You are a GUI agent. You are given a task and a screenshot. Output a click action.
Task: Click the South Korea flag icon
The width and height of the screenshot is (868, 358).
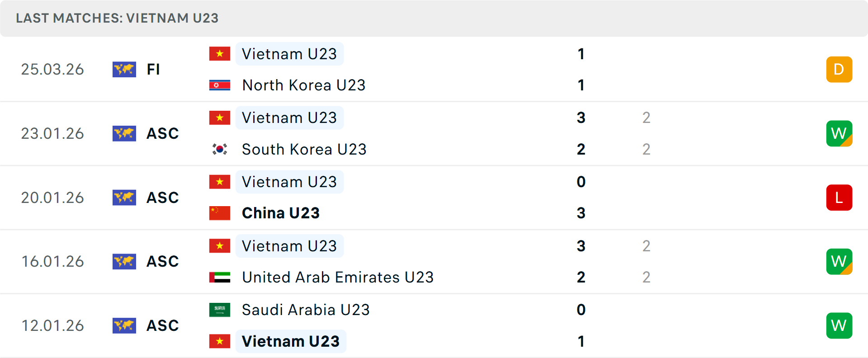tap(220, 149)
